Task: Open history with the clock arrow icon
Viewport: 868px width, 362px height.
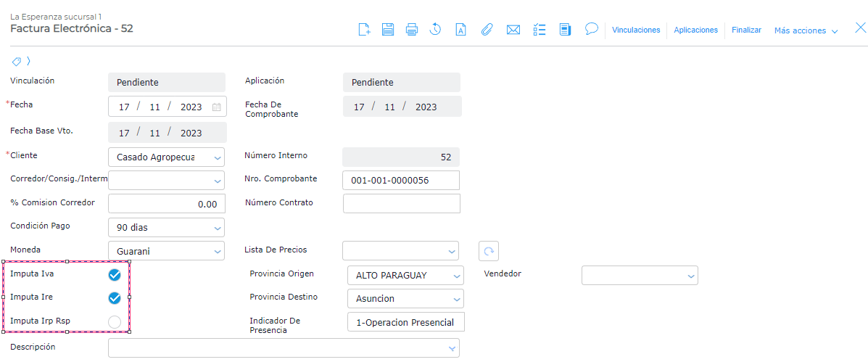Action: (x=436, y=30)
